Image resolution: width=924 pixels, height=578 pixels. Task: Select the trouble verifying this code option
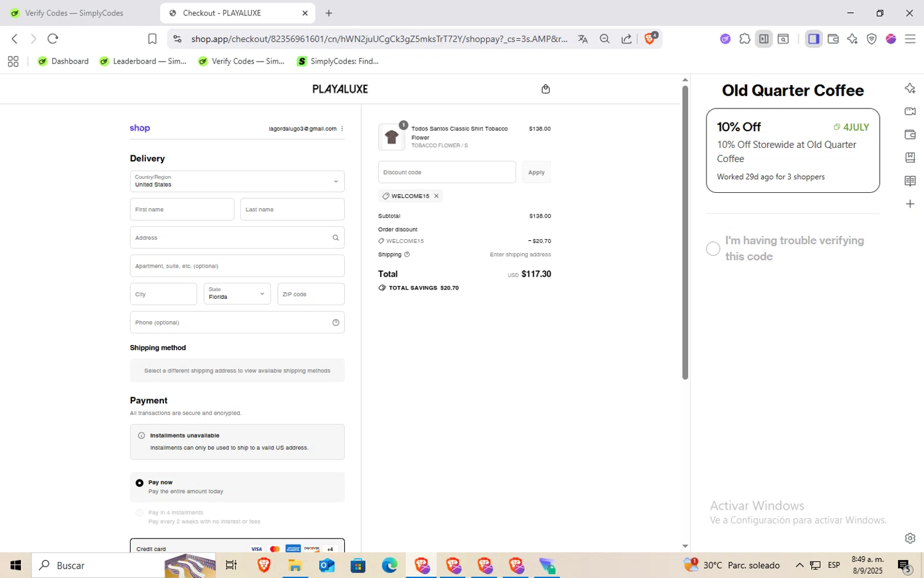pos(713,248)
